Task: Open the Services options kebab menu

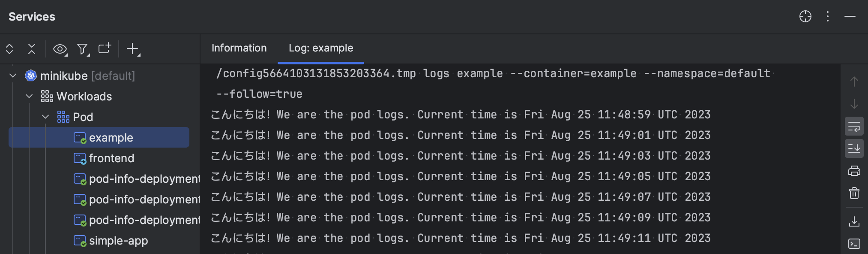Action: tap(828, 16)
